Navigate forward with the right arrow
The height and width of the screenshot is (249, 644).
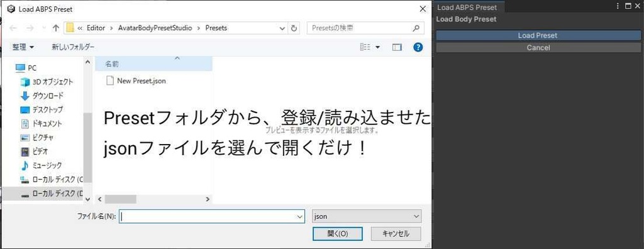point(30,28)
